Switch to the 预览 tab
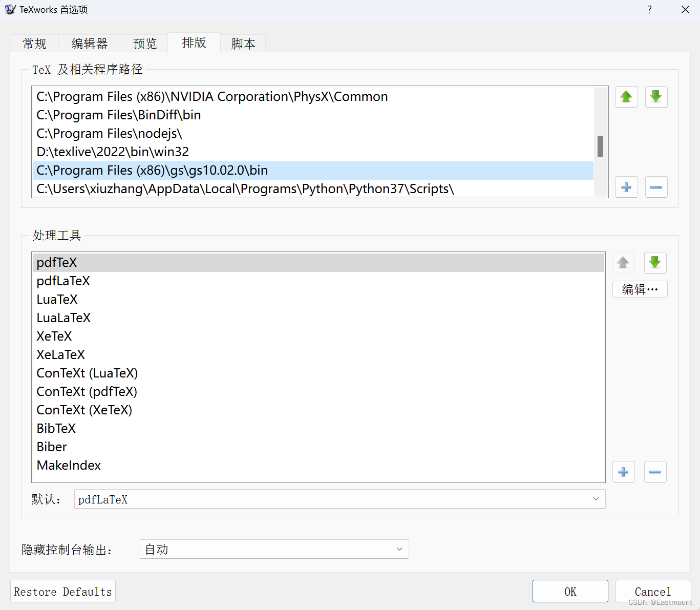Viewport: 700px width, 610px height. [144, 44]
